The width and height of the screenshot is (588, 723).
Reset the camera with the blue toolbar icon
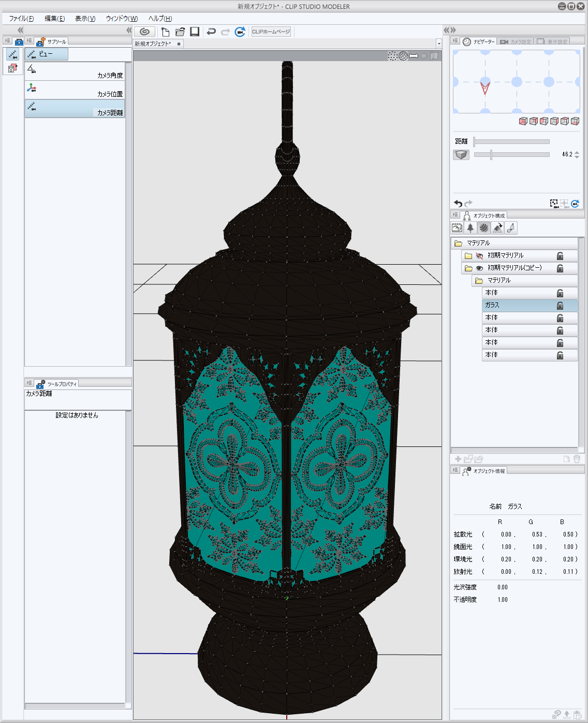[x=240, y=32]
